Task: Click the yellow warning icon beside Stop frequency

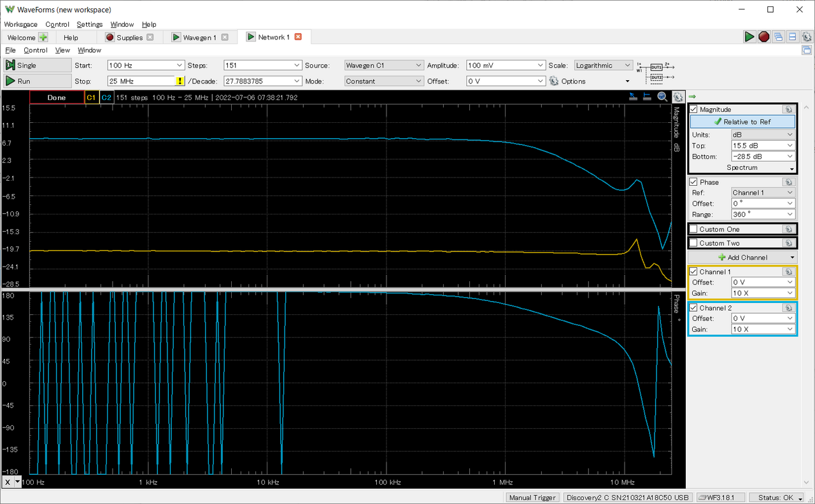Action: (x=180, y=81)
